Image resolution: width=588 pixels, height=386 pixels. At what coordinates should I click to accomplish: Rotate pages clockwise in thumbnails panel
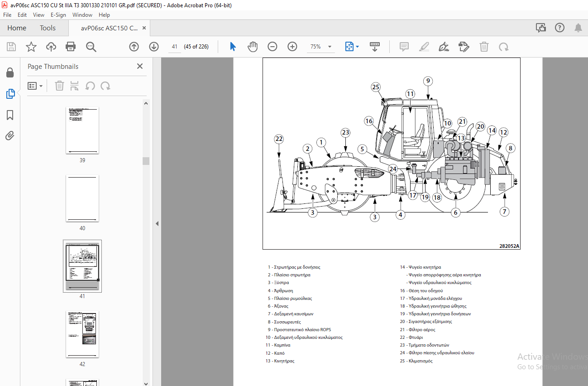pyautogui.click(x=105, y=86)
